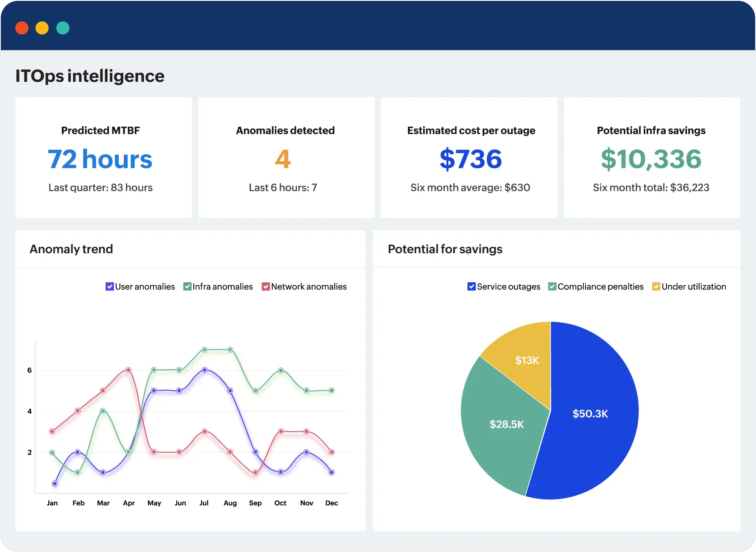Click the yellow window control dot

(42, 28)
